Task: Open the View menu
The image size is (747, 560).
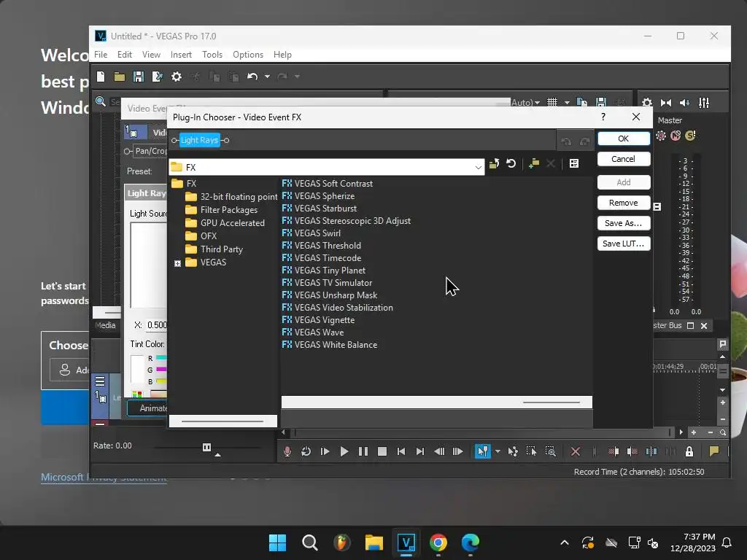Action: [x=151, y=55]
